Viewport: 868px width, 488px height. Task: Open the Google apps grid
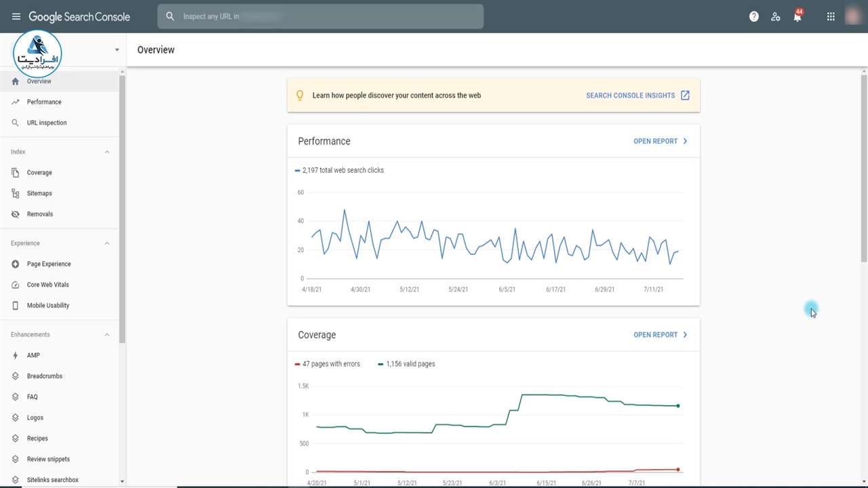coord(831,16)
